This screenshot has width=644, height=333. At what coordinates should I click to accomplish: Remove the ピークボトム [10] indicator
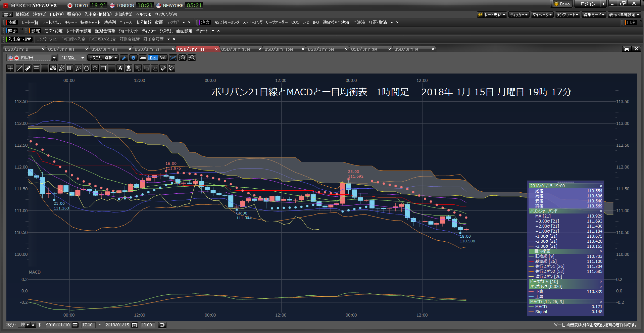(601, 282)
